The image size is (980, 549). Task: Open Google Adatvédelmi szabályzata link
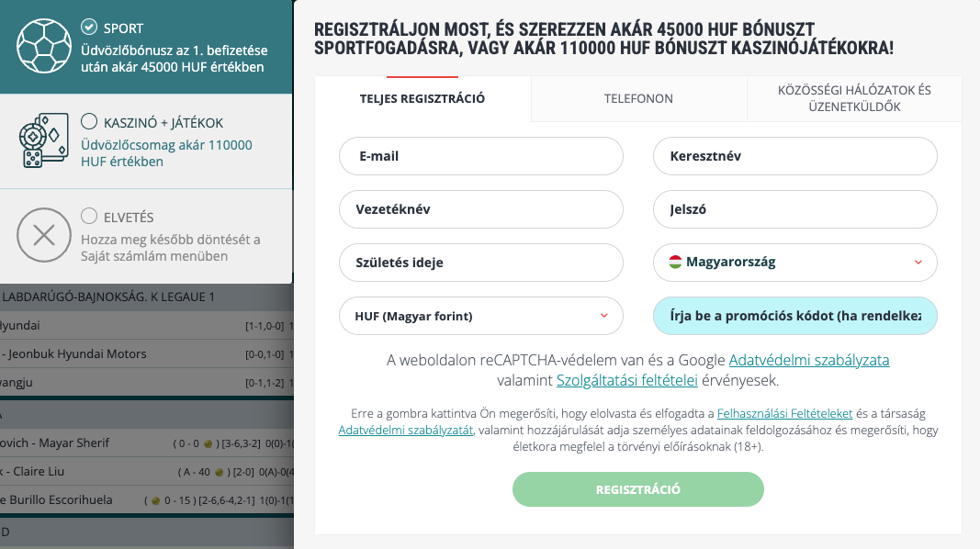[809, 360]
